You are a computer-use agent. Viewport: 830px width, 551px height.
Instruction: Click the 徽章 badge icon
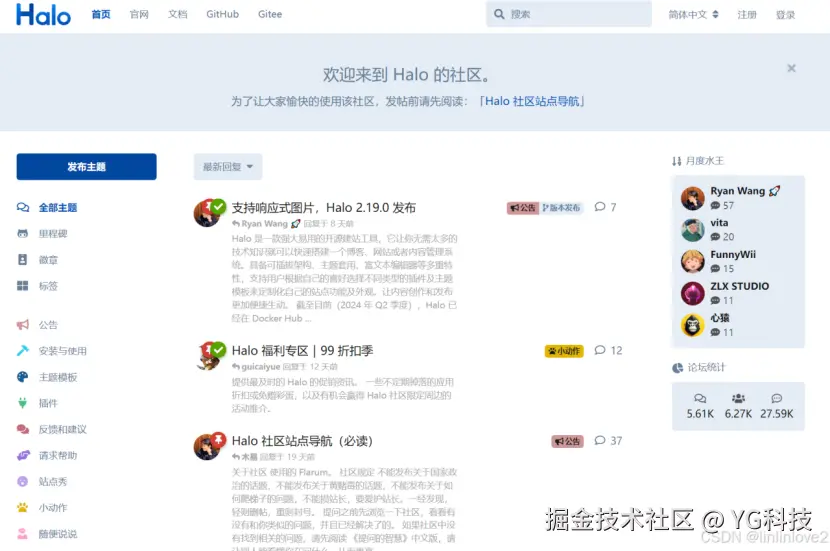[23, 259]
